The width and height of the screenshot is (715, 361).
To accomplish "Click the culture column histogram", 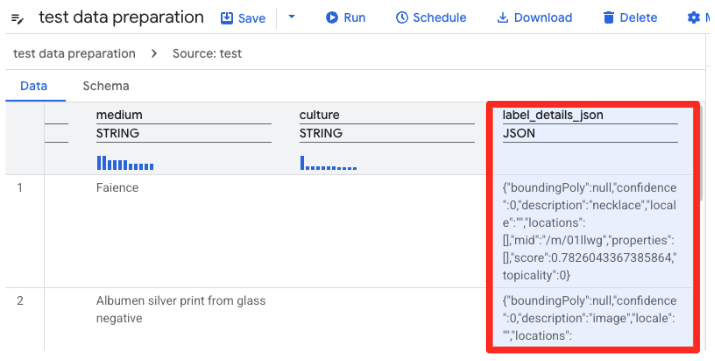I will click(x=328, y=163).
